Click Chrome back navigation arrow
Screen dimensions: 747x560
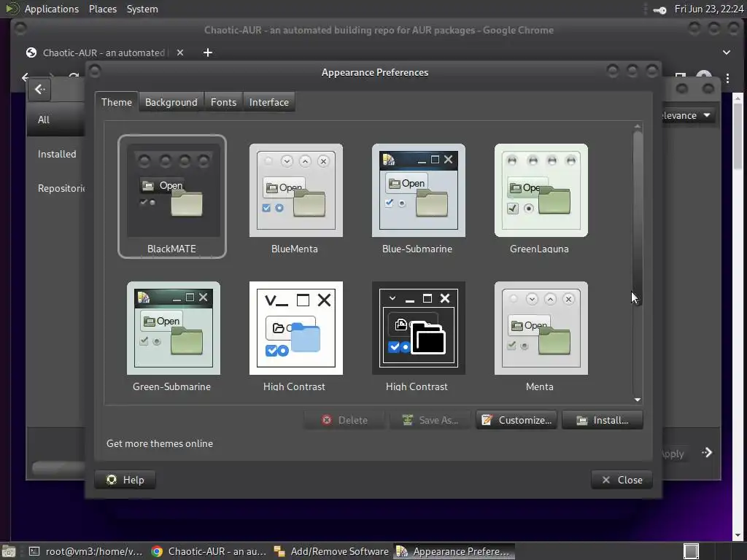pos(26,77)
